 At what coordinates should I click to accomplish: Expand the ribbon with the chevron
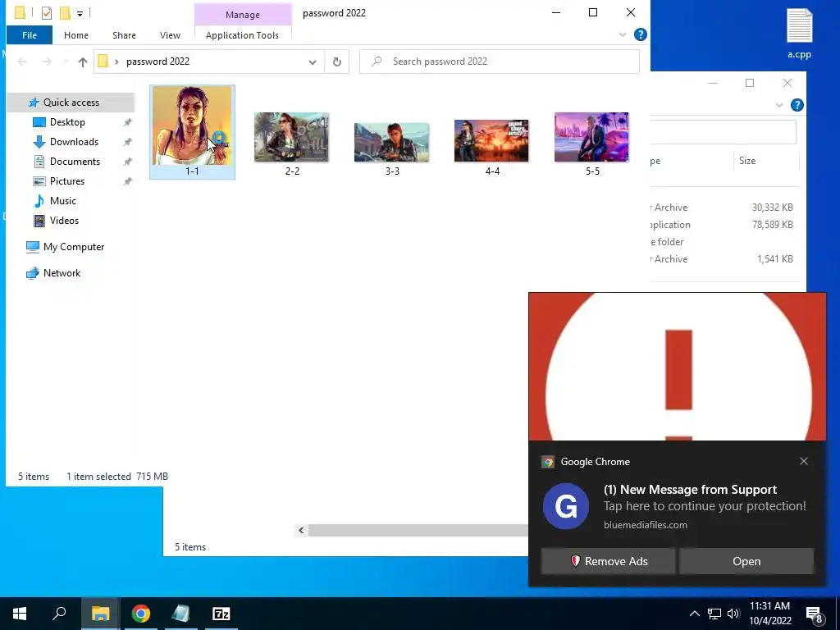click(x=623, y=34)
